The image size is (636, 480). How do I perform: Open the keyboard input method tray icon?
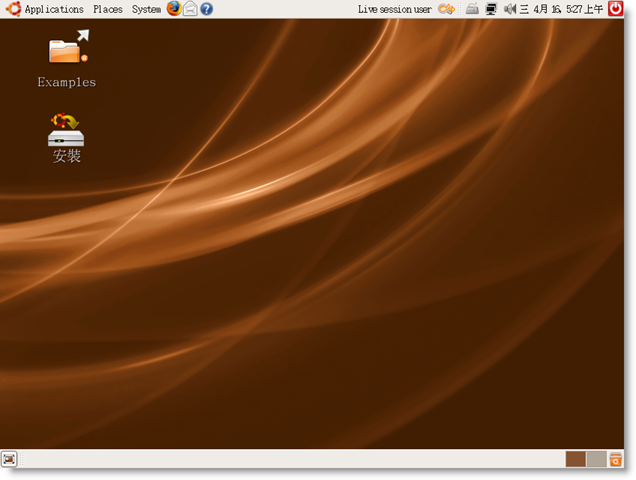pyautogui.click(x=472, y=9)
